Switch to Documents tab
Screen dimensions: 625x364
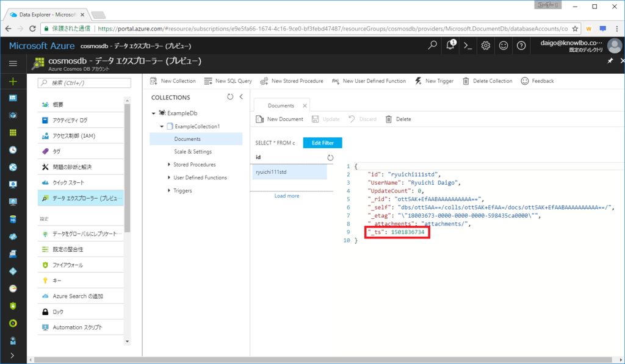click(281, 105)
